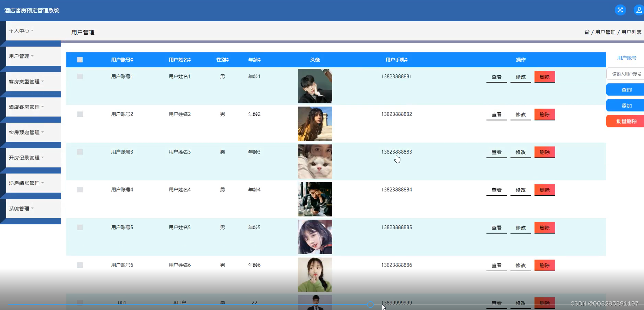This screenshot has height=310, width=644.
Task: Edit 用户账号3 with 修改 button
Action: coord(521,152)
